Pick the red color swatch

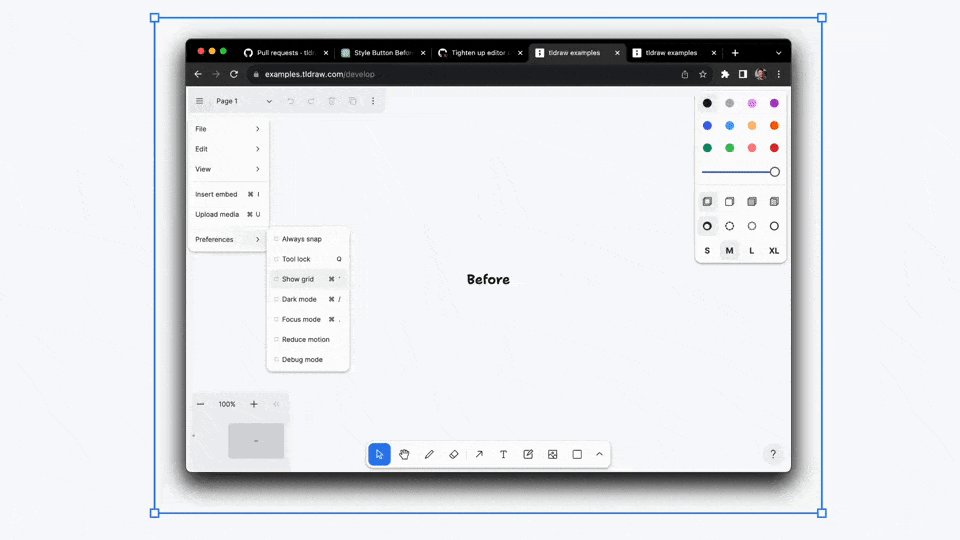774,148
